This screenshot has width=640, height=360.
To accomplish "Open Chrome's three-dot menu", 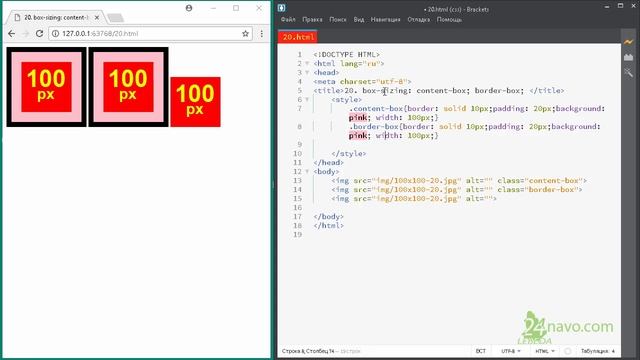I will tap(262, 33).
